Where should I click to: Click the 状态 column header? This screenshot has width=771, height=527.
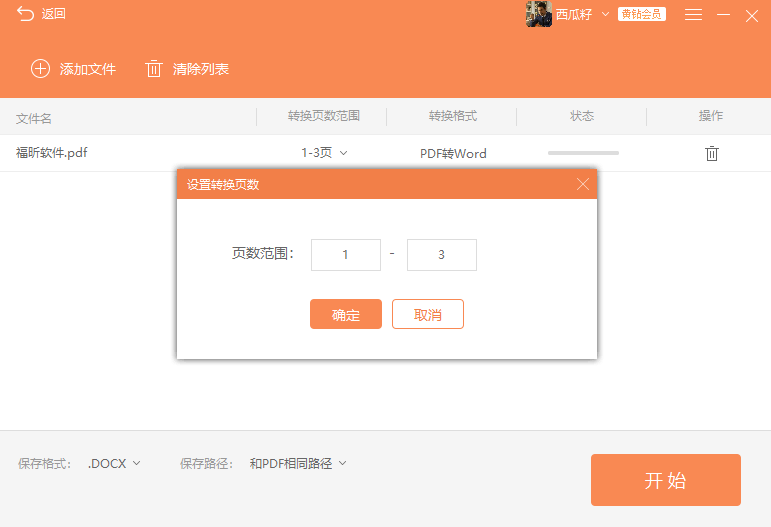pos(582,116)
